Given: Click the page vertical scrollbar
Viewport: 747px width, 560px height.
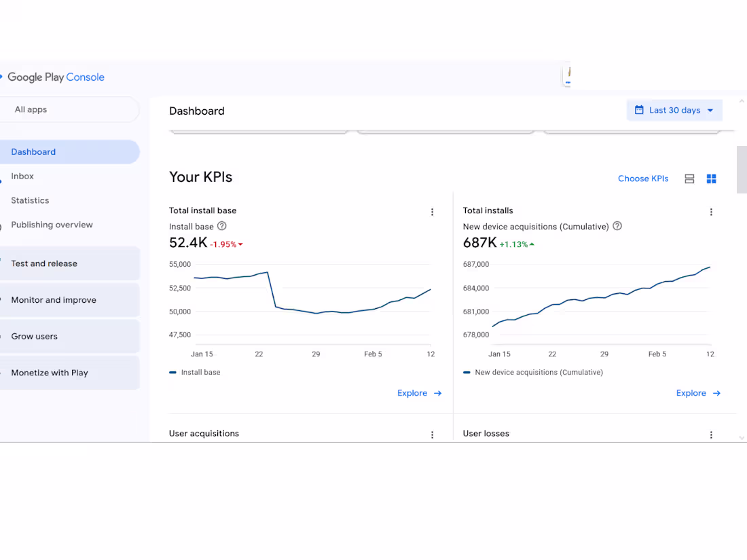Looking at the screenshot, I should 742,170.
